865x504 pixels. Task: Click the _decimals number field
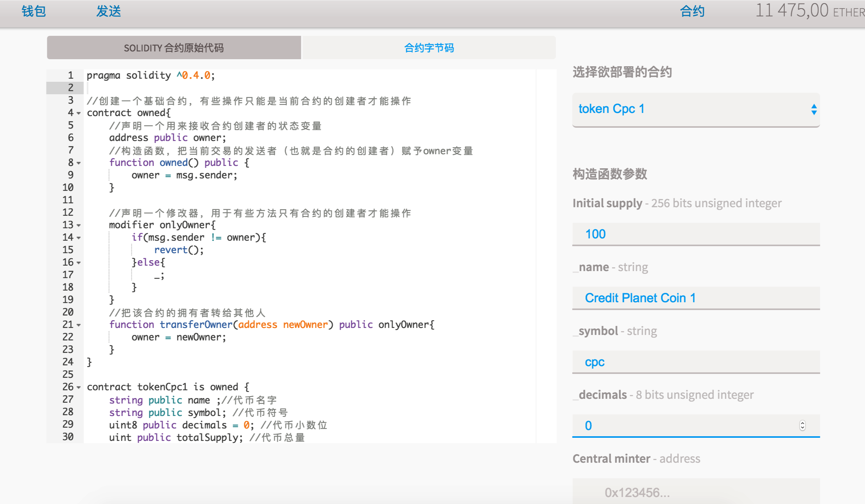(682, 425)
